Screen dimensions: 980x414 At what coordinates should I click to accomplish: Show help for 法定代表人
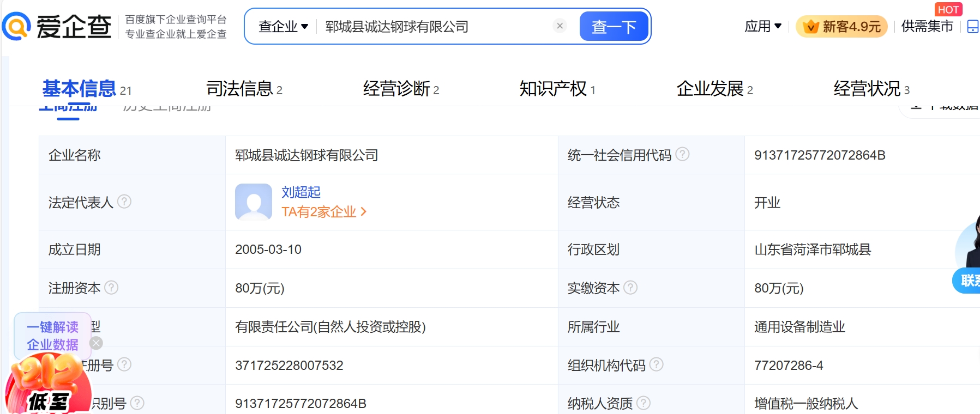click(x=124, y=202)
